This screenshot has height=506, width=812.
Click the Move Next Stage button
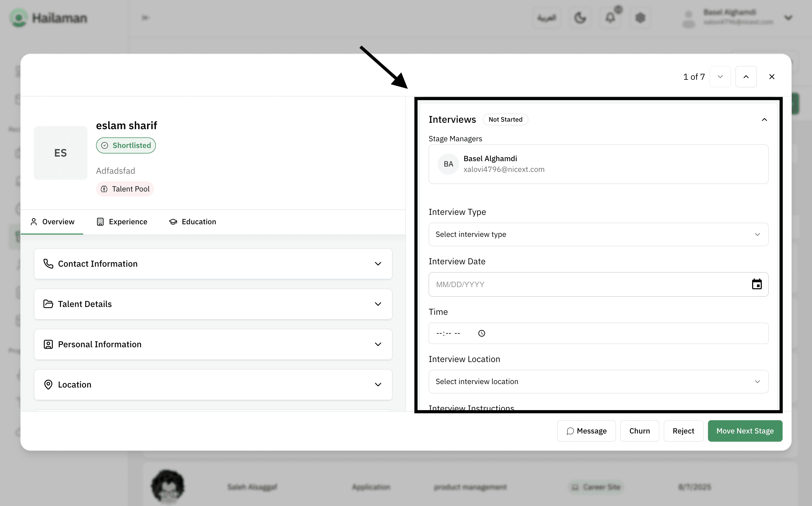click(x=745, y=431)
